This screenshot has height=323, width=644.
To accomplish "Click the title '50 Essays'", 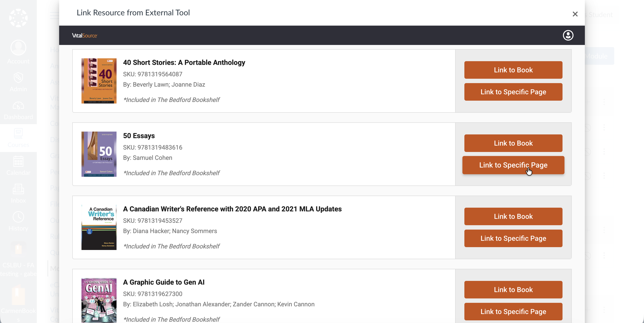I will [x=139, y=136].
